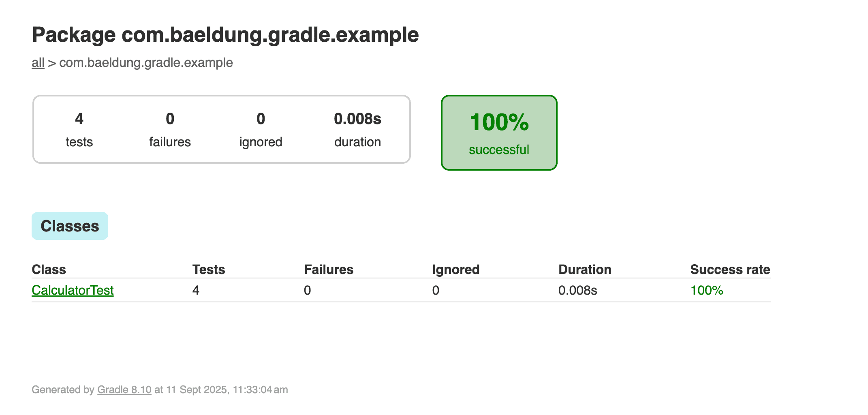Screen dimensions: 868x415
Task: Click the 0.008s duration in CalculatorTest row
Action: point(577,290)
